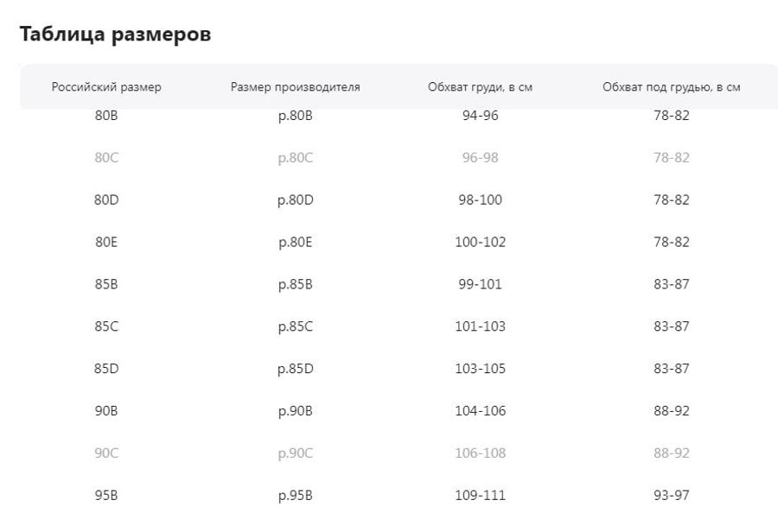The height and width of the screenshot is (532, 778).
Task: Click manufacturer size р.95B
Action: point(296,496)
